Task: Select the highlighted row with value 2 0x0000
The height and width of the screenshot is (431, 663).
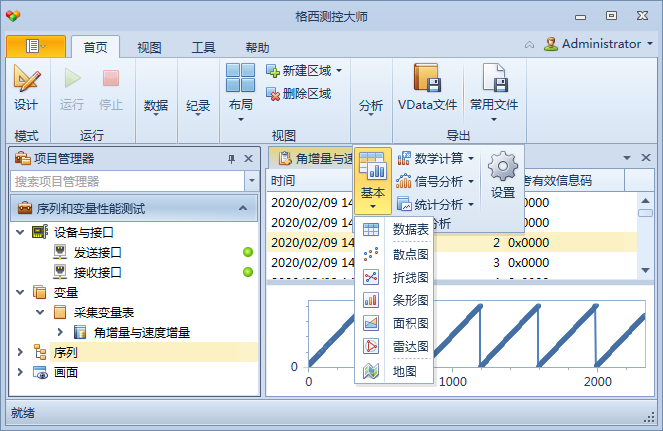Action: coord(452,242)
